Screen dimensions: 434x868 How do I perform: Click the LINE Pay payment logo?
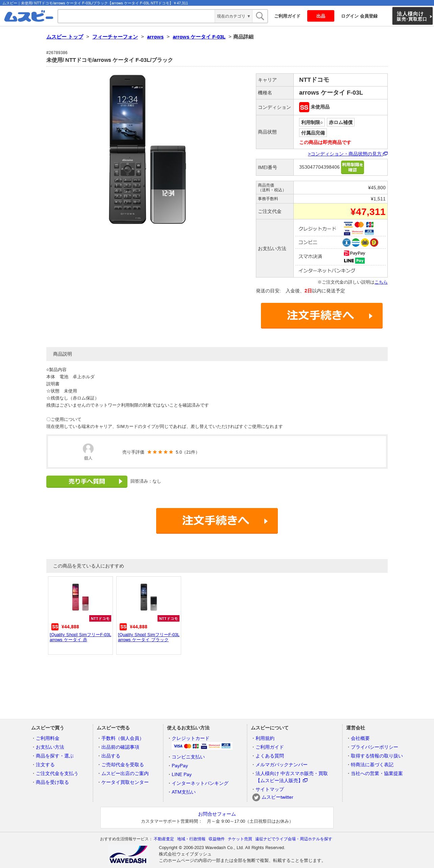354,261
